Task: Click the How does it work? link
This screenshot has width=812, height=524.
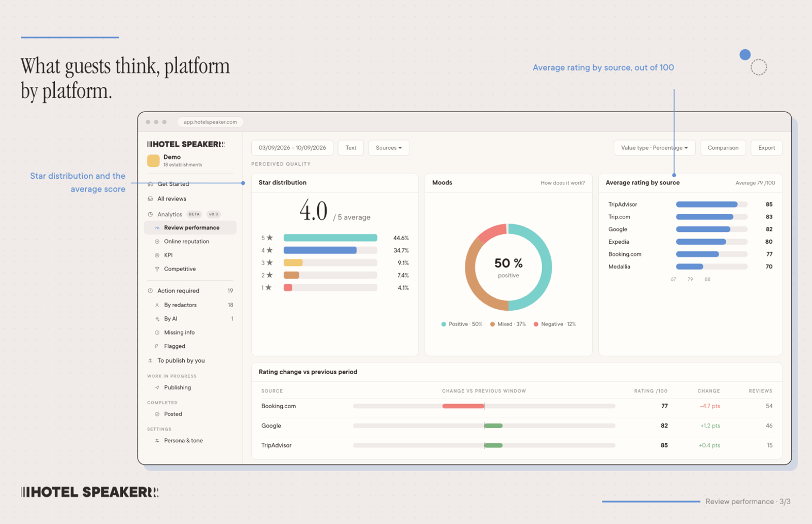Action: 562,183
